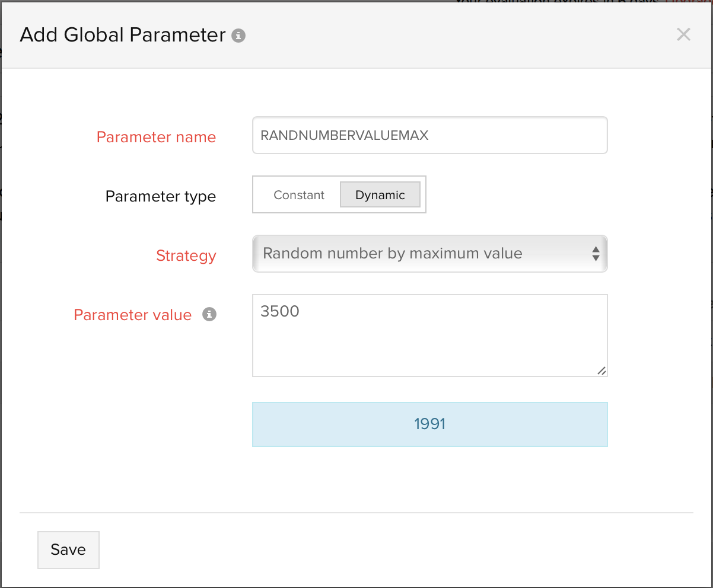
Task: Select the Dynamic parameter type
Action: [380, 195]
